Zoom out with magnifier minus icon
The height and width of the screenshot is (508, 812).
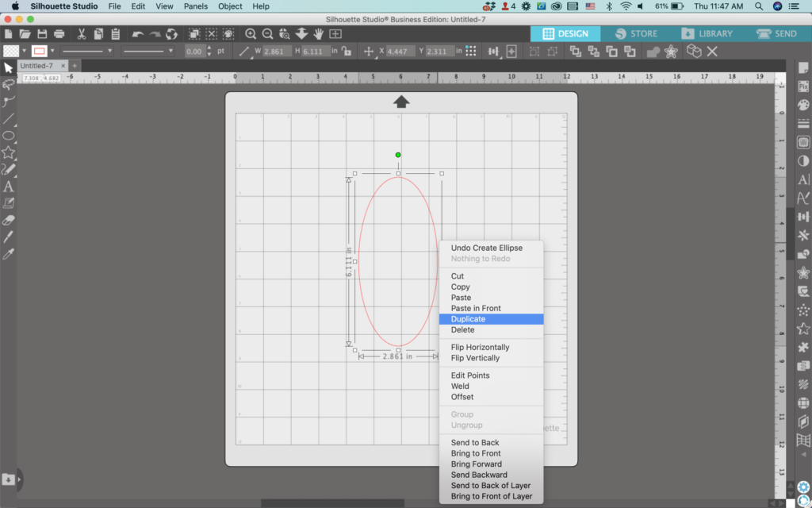[x=268, y=34]
